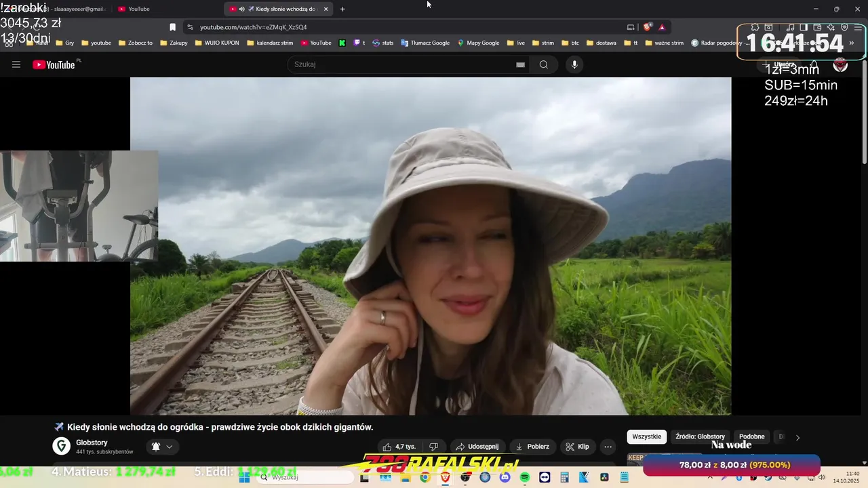Click the dislike thumbs-down button
Viewport: 868px width, 488px height.
point(434,447)
